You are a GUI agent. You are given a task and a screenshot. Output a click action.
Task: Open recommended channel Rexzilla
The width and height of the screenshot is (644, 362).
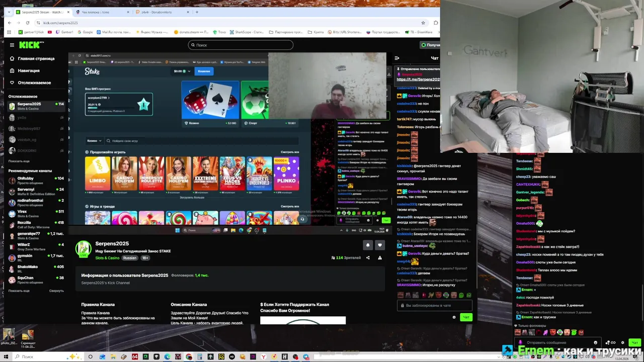pos(36,225)
